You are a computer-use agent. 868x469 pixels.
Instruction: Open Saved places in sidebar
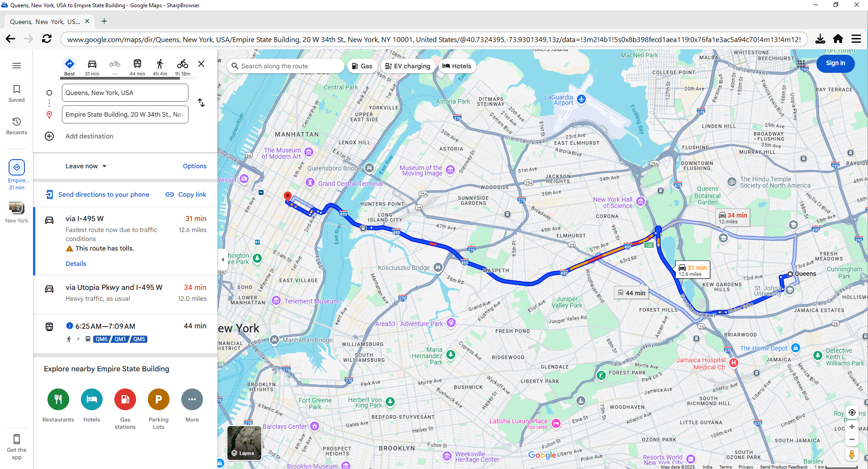17,94
